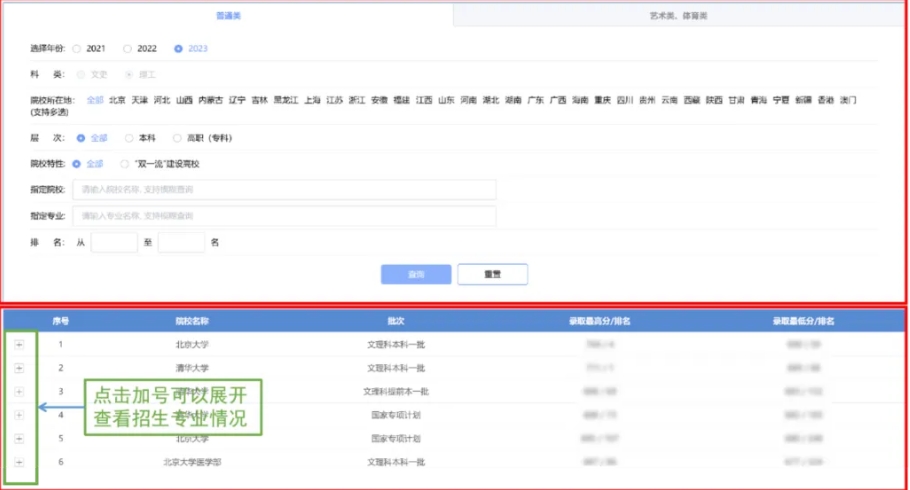Switch to the 艺术类、体育类 tab

[678, 16]
